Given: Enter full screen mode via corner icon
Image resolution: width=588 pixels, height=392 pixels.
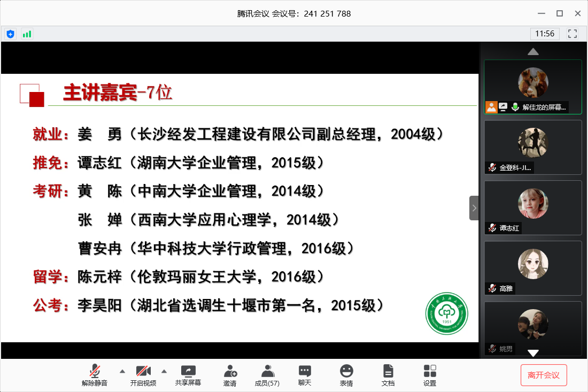Looking at the screenshot, I should coord(572,34).
